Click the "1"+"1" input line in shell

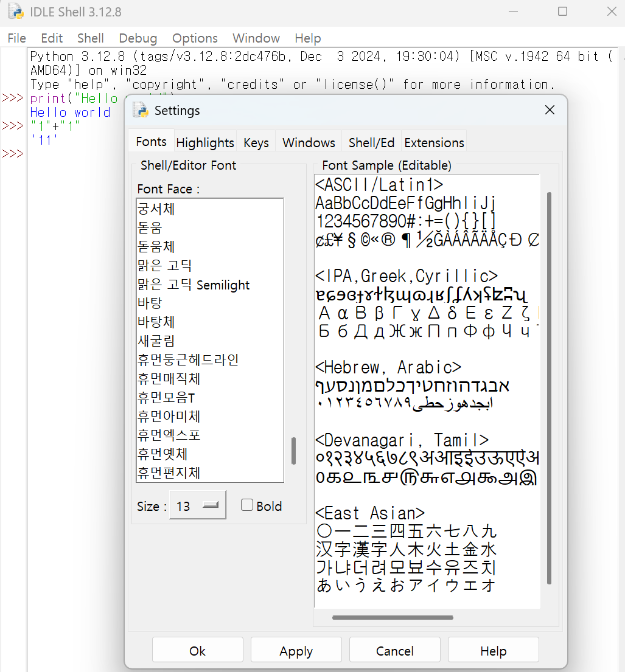[55, 126]
